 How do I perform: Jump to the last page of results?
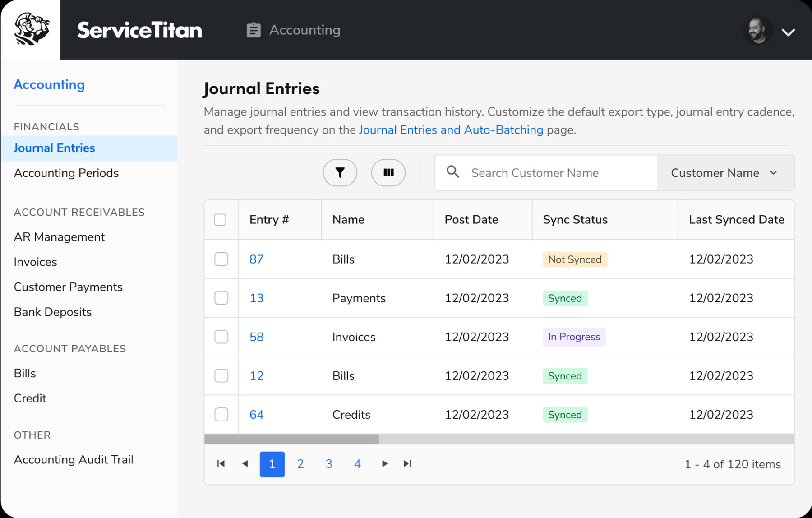pyautogui.click(x=407, y=464)
